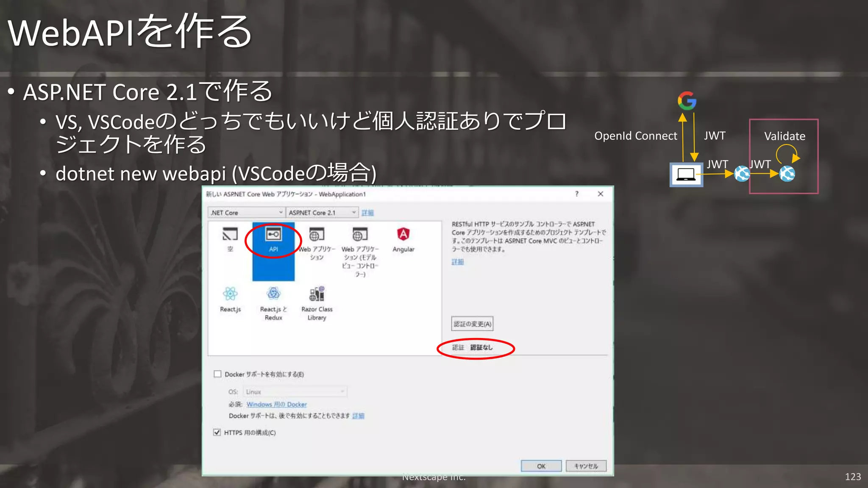Close the ASP.NET Core dialog

pos(601,194)
